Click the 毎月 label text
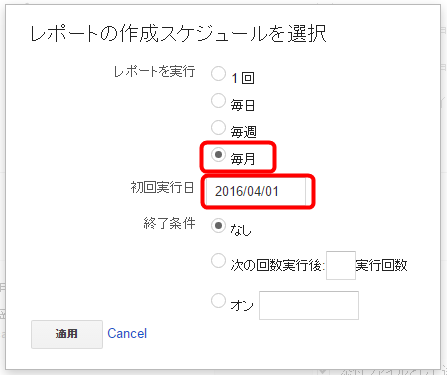The image size is (447, 375). tap(243, 159)
